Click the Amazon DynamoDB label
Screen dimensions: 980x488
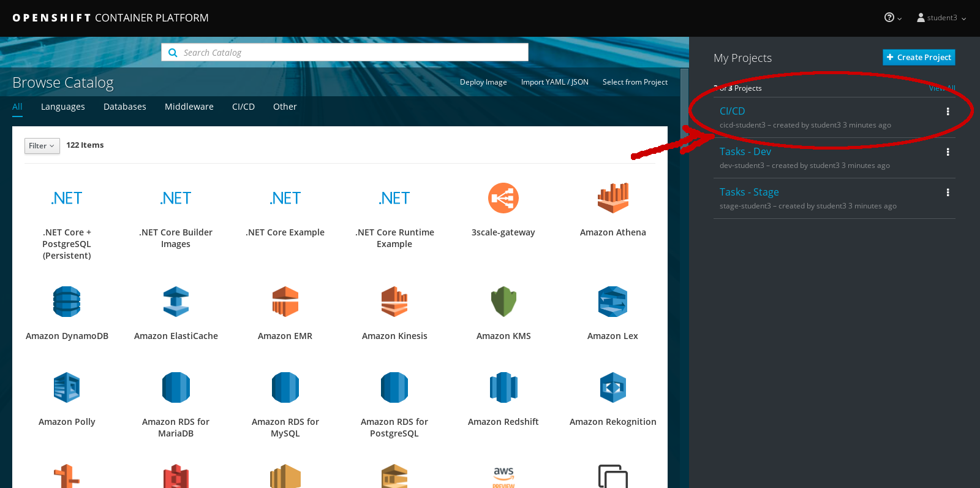67,336
